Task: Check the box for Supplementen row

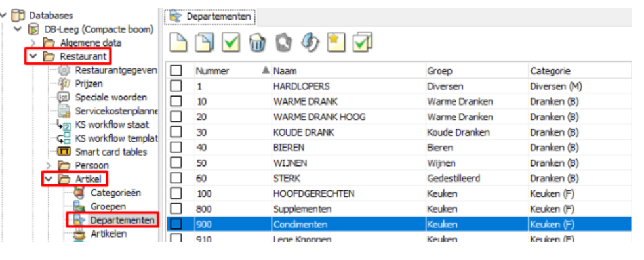Action: (176, 209)
